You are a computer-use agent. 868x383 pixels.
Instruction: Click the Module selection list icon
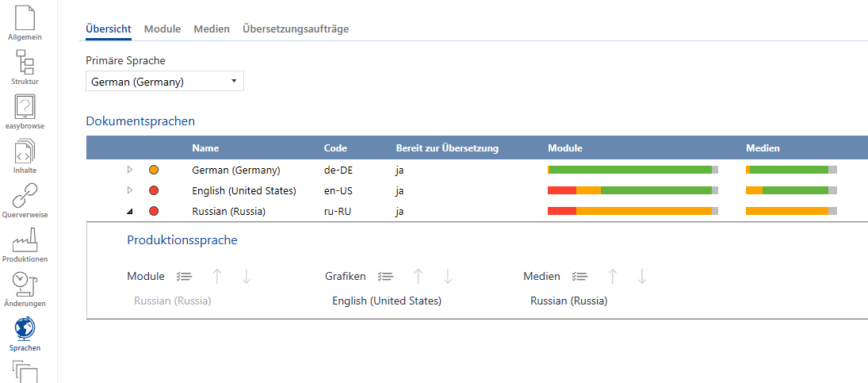185,277
